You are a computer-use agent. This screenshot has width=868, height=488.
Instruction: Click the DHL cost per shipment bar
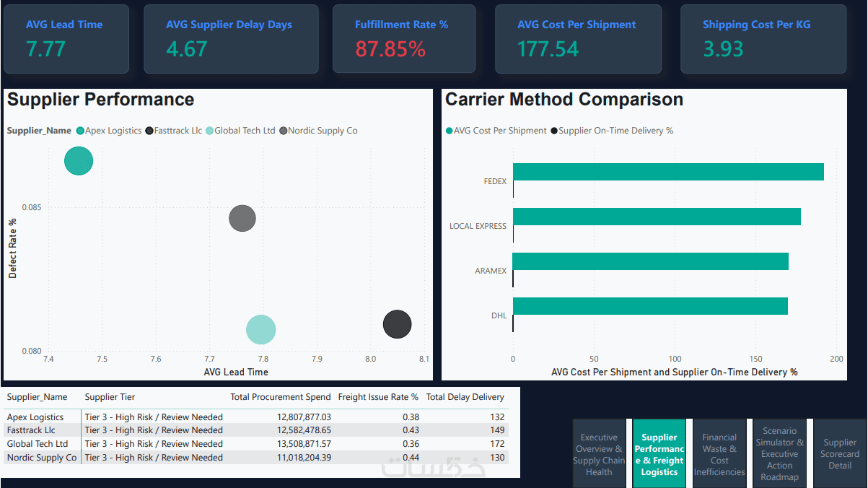pos(650,306)
